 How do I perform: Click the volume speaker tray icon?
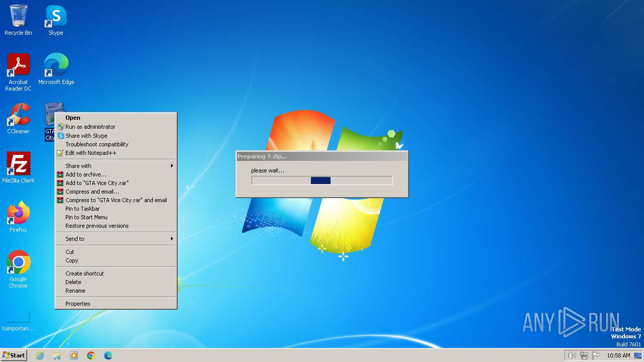coord(572,355)
